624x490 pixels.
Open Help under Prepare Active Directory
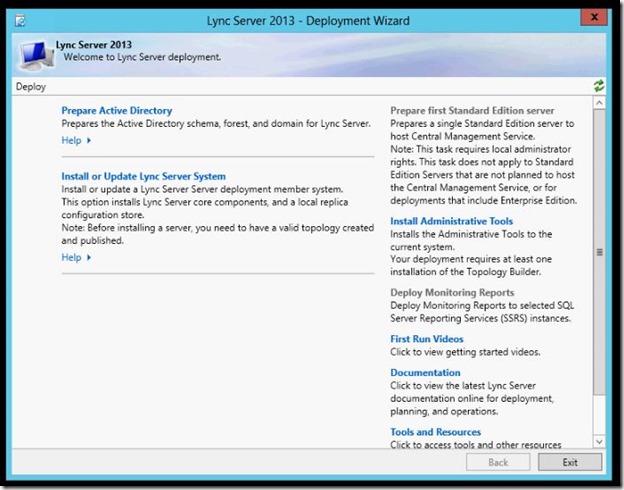point(76,140)
